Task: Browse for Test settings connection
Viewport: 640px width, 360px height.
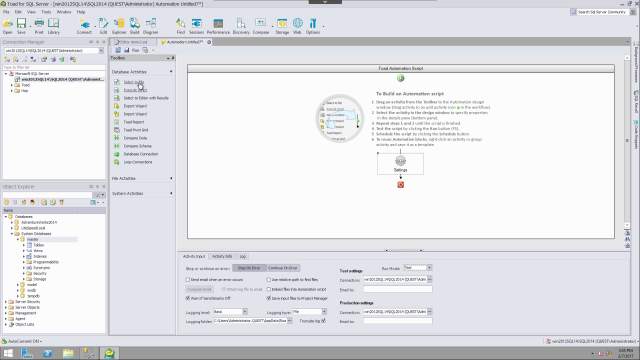Action: (430, 280)
